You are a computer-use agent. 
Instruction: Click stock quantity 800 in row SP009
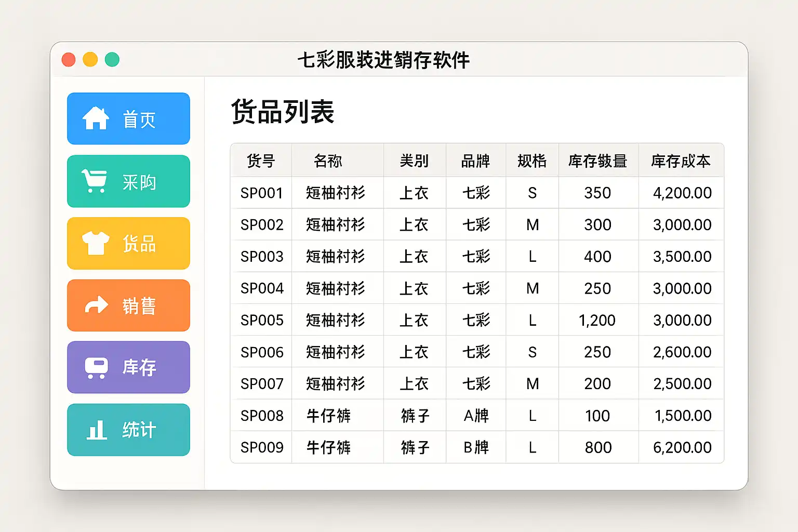[598, 447]
